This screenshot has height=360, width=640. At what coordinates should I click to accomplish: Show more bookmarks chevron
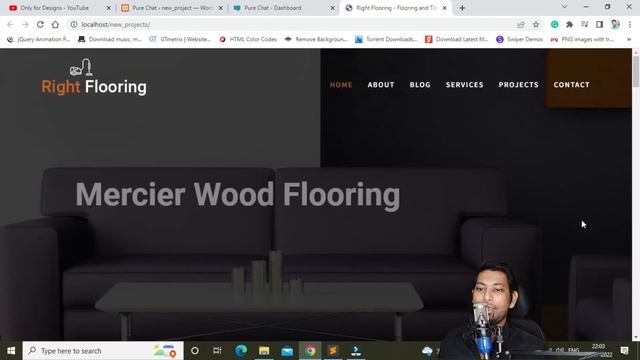[x=629, y=39]
